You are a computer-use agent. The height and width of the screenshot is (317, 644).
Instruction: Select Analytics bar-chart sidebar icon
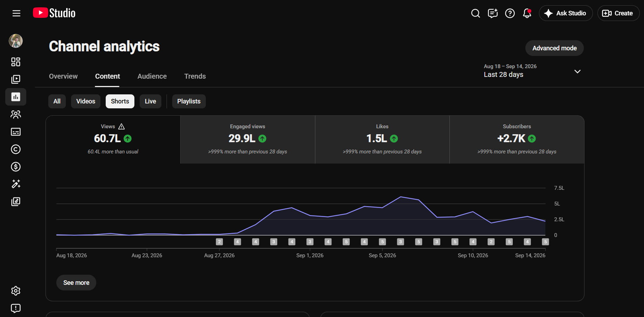pos(16,97)
